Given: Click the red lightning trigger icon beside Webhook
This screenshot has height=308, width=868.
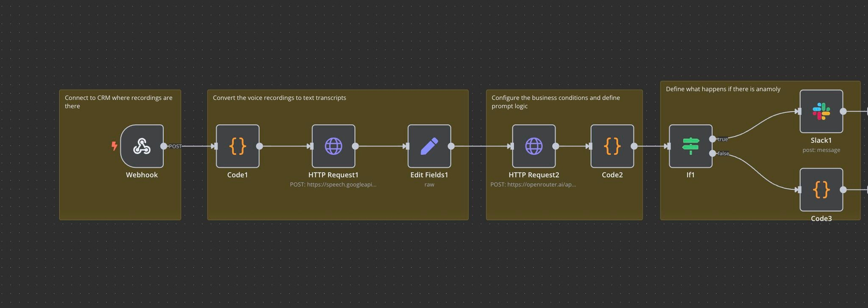Looking at the screenshot, I should pyautogui.click(x=114, y=146).
